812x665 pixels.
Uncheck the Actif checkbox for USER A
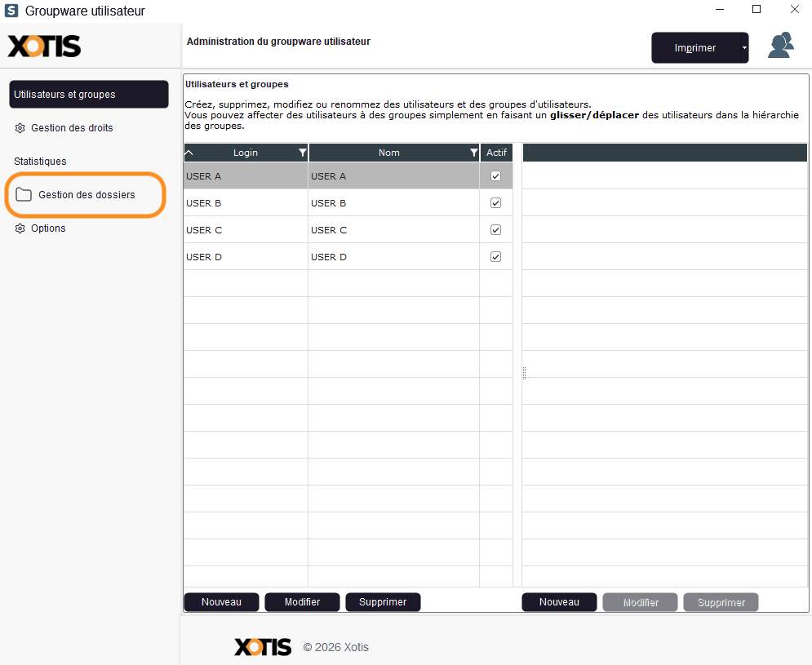tap(495, 176)
